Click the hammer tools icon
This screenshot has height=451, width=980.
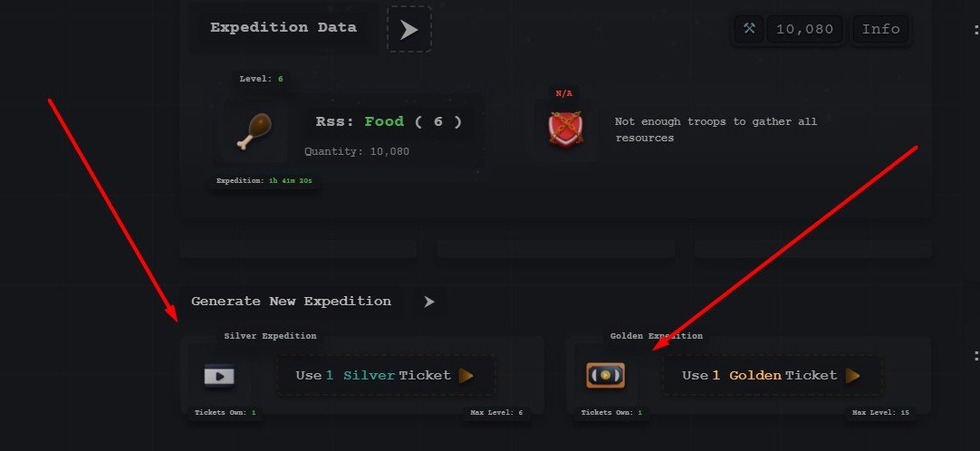pos(749,29)
